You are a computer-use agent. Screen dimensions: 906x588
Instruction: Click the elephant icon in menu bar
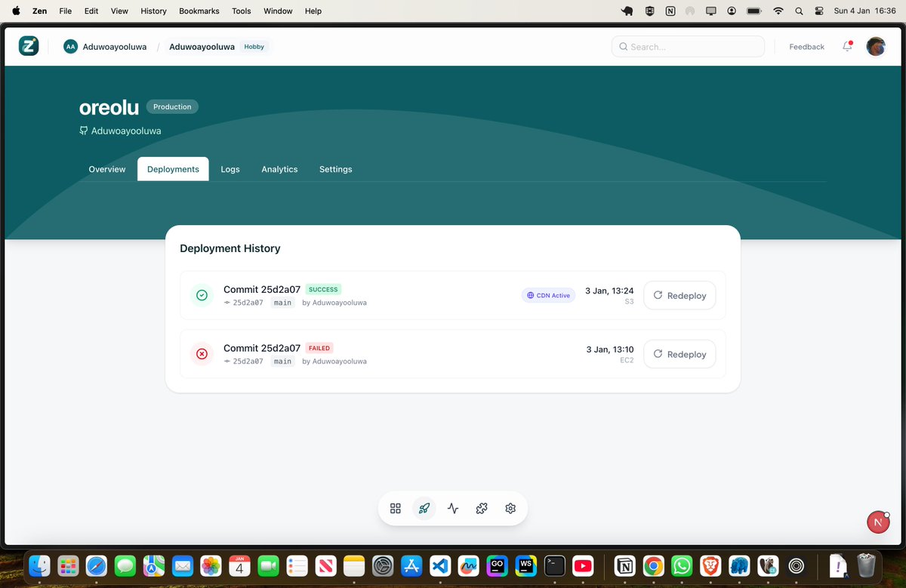point(627,11)
